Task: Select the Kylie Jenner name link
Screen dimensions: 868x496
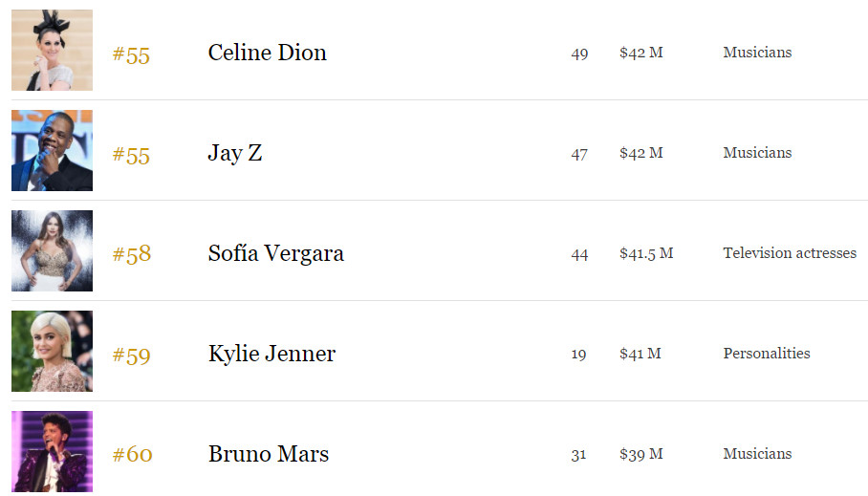Action: click(271, 354)
